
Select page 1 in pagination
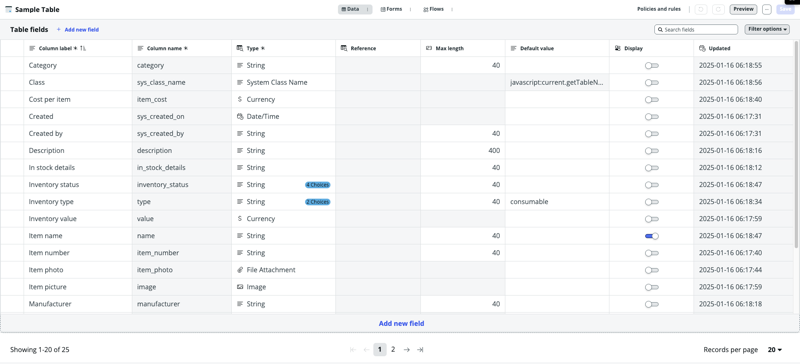pyautogui.click(x=380, y=350)
